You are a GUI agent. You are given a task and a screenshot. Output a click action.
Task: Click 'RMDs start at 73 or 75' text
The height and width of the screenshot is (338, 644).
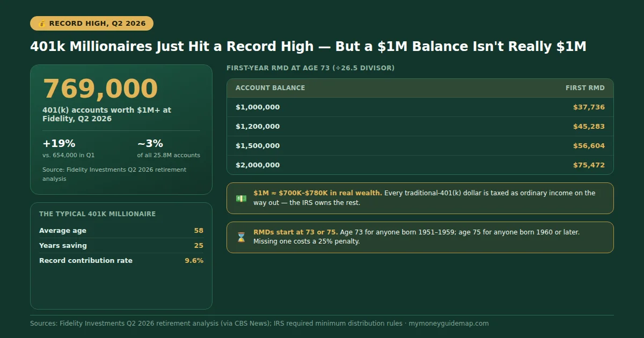(296, 232)
